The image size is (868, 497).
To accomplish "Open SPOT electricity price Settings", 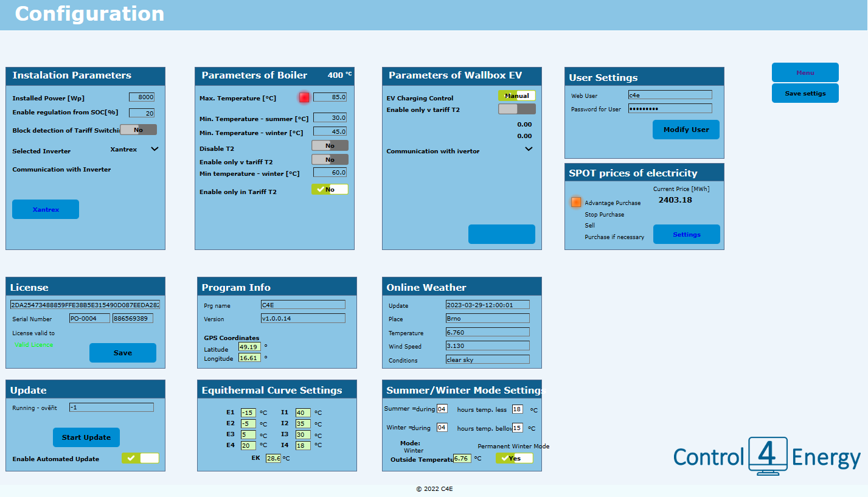I will tap(686, 234).
